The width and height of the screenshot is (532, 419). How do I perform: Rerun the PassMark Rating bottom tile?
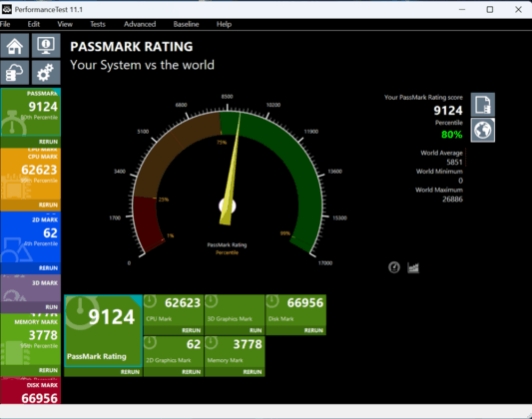click(130, 372)
